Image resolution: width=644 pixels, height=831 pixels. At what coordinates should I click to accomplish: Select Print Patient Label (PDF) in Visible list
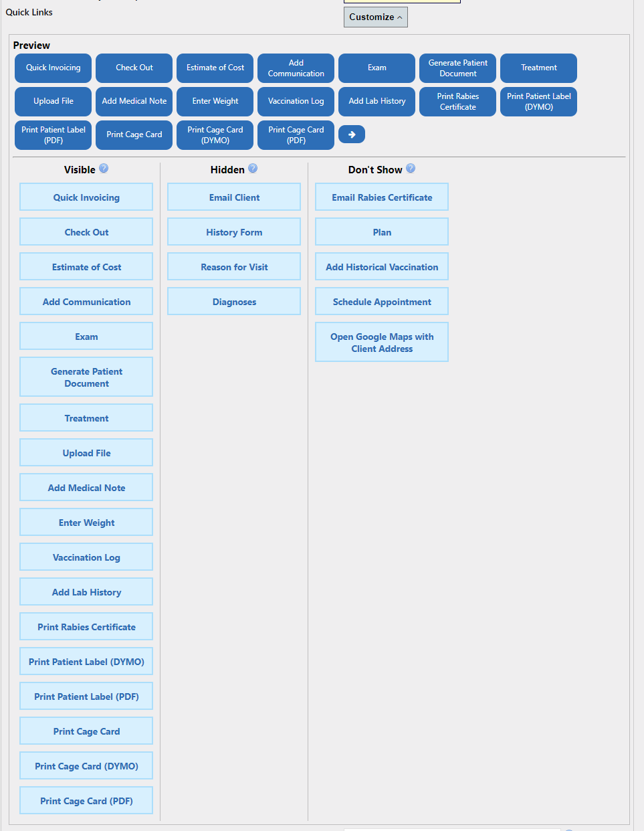click(x=86, y=697)
